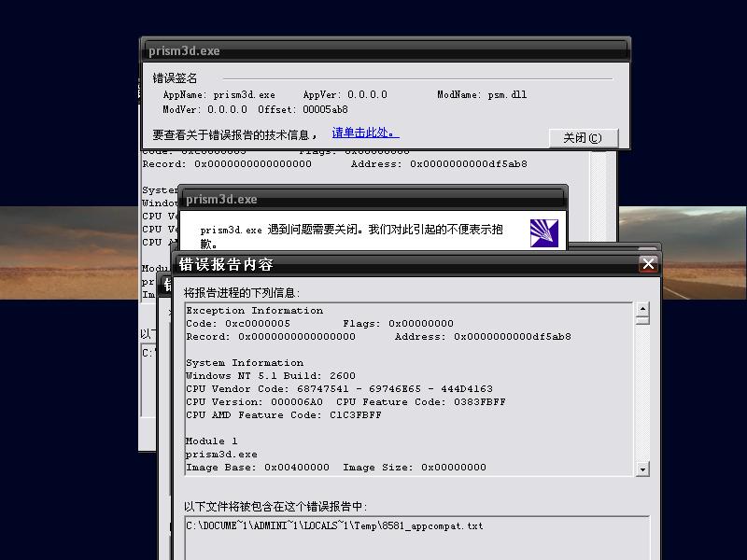Click the 'Code: 0xc0000005' text in the front dialog
This screenshot has width=747, height=560.
tap(238, 324)
